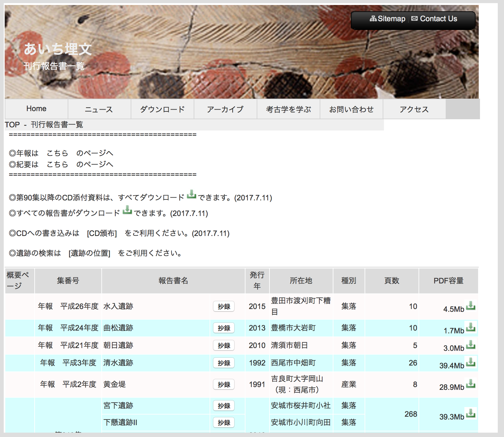Click the Contact Us envelope icon

point(414,19)
